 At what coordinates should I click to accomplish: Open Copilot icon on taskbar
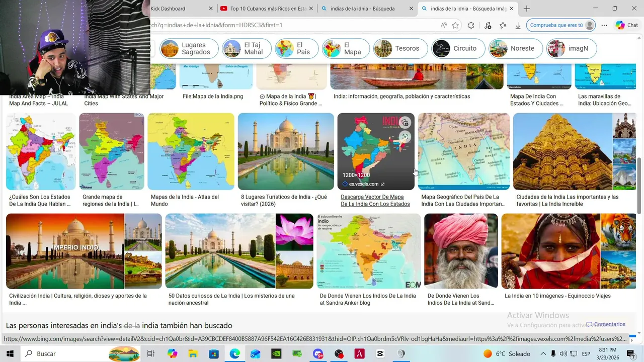click(x=172, y=353)
